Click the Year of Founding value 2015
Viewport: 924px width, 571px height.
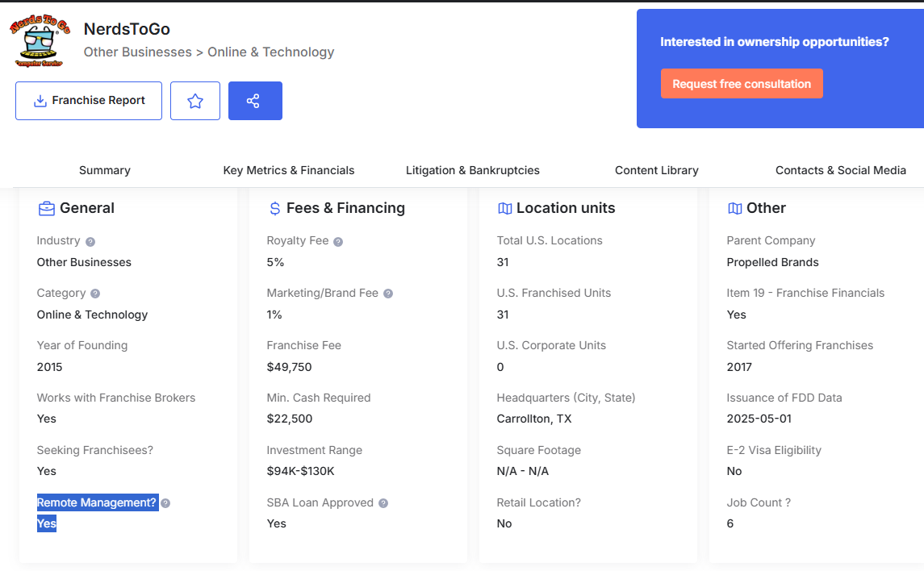click(x=49, y=367)
